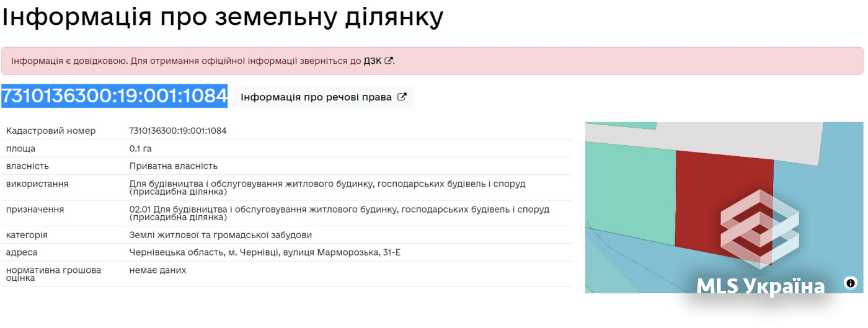868x328 pixels.
Task: Click cadastral number value in table
Action: coord(178,131)
